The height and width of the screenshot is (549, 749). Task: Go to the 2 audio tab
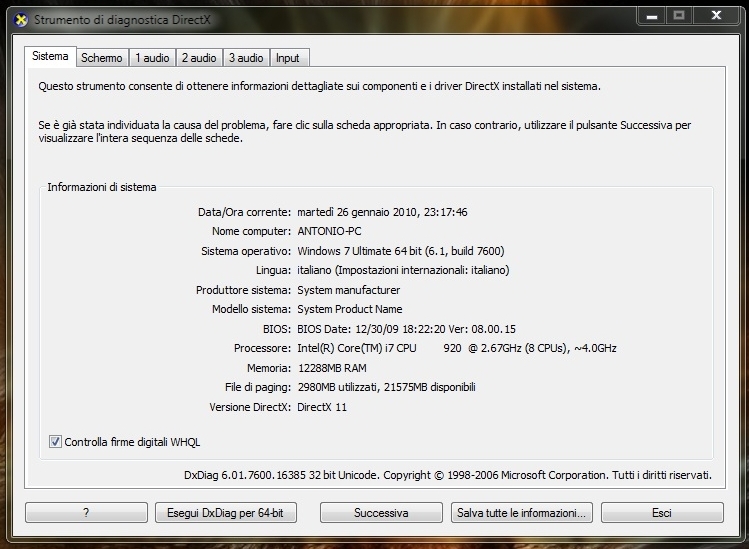[198, 58]
